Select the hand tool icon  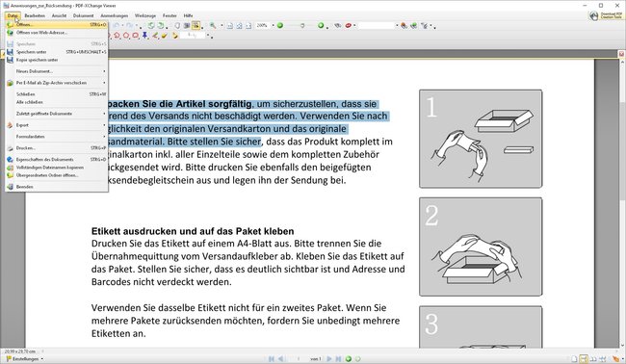(177, 26)
